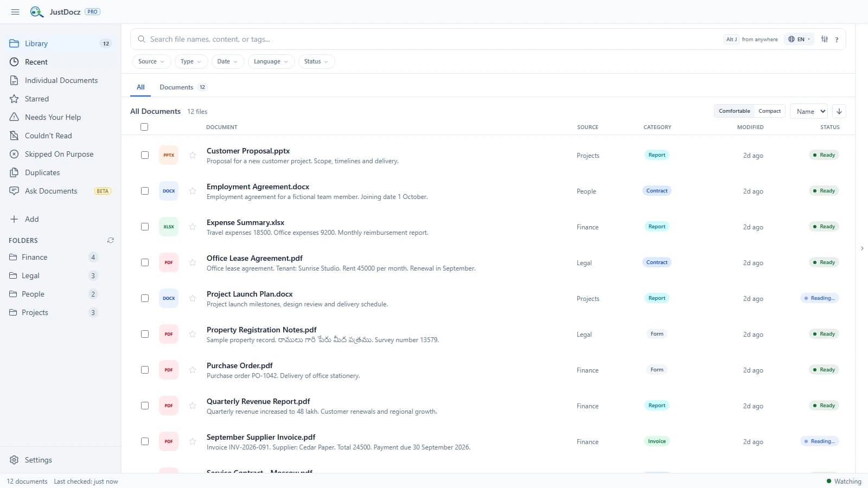
Task: Click the XLSX file type icon
Action: coord(169,227)
